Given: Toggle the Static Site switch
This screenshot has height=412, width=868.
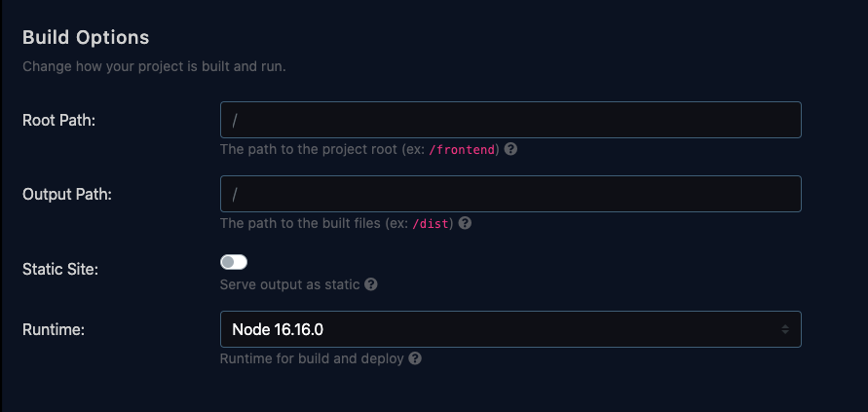Looking at the screenshot, I should pos(234,262).
